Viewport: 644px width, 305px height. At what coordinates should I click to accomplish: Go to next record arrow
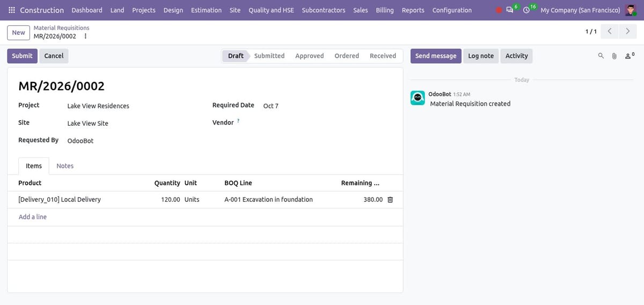(x=628, y=32)
